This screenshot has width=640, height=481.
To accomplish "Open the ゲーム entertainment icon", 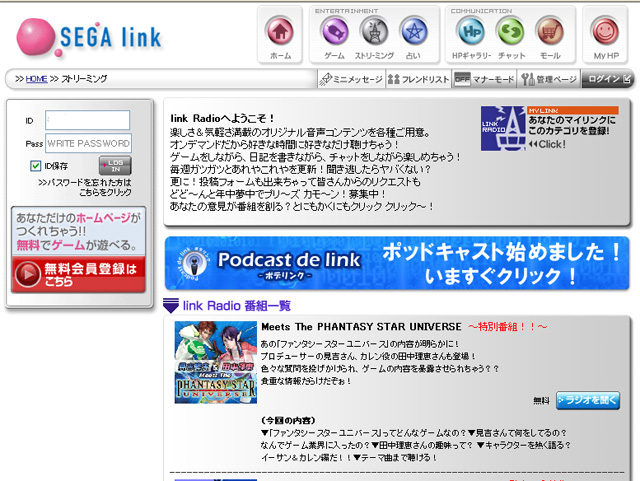I will pos(335,31).
